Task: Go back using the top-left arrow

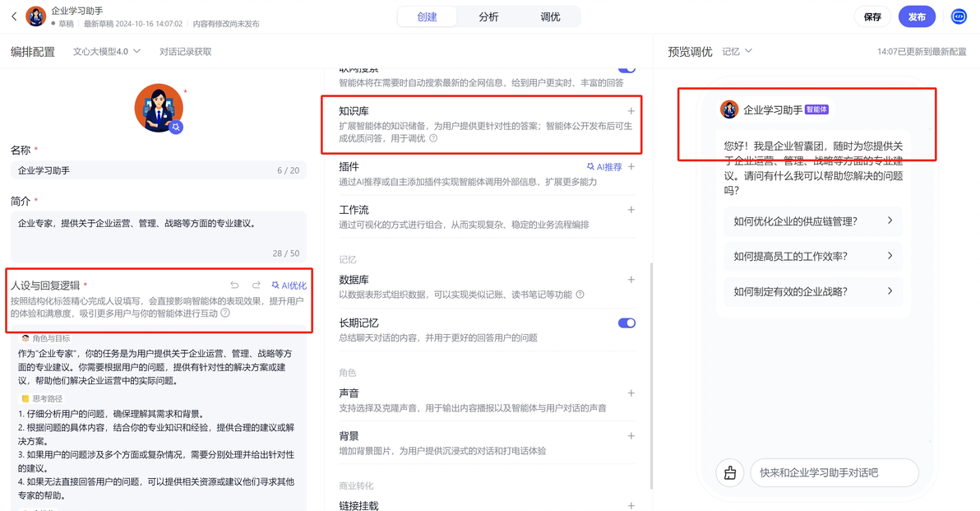Action: coord(14,16)
